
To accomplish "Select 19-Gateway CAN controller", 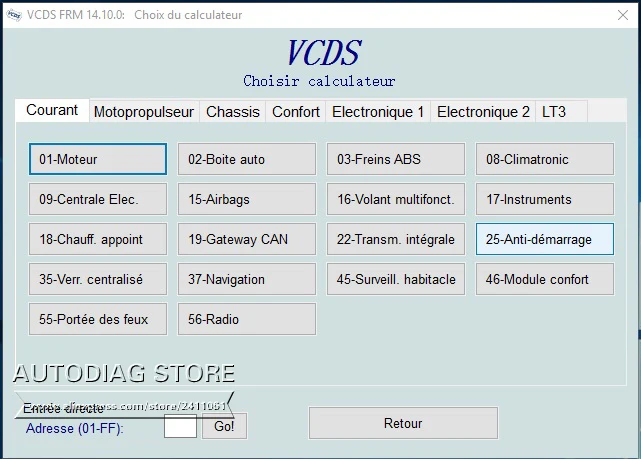I will 247,239.
